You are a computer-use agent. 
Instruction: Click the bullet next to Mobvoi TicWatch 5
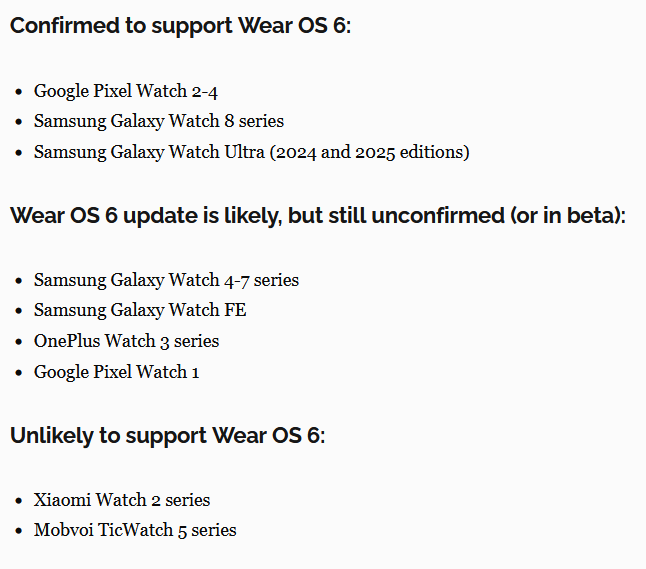(x=19, y=531)
